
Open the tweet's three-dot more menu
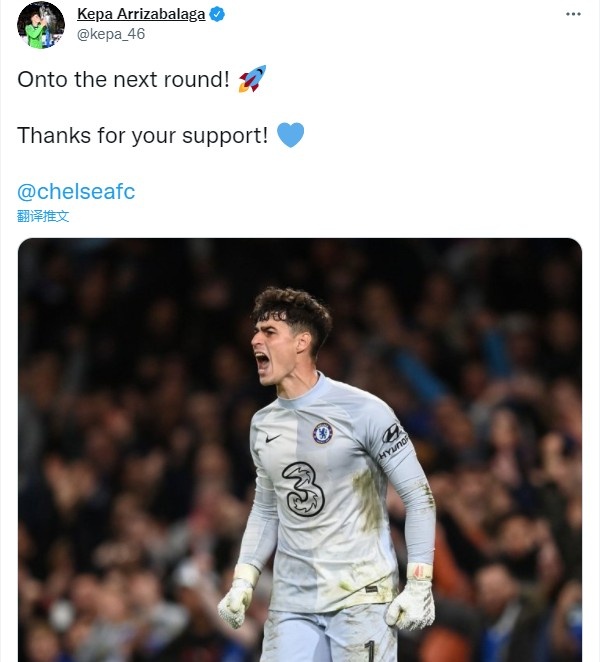coord(572,15)
